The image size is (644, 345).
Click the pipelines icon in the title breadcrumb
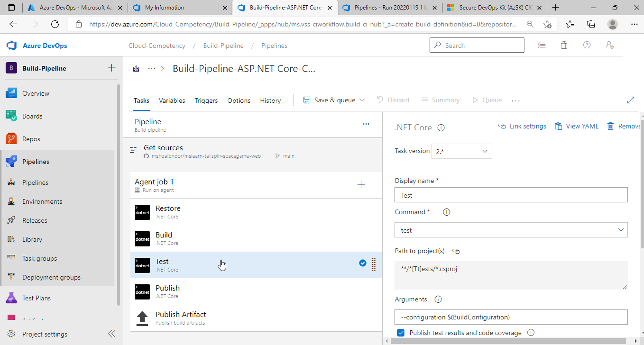point(136,68)
